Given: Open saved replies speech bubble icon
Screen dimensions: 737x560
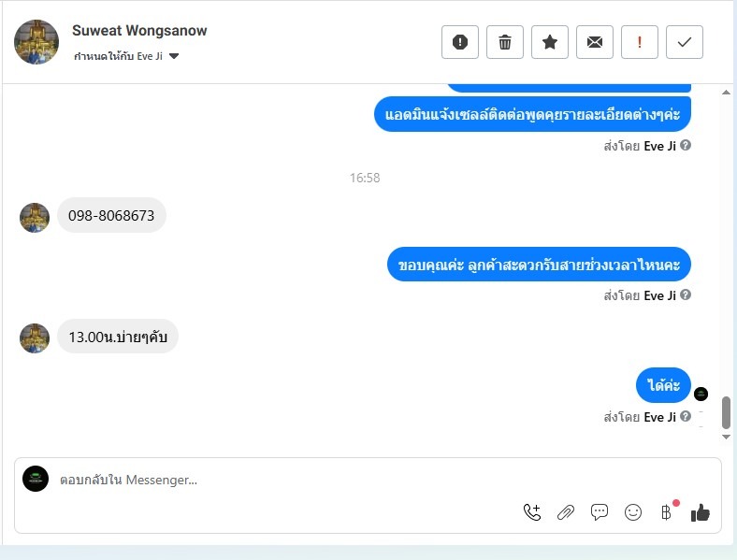Looking at the screenshot, I should point(600,512).
